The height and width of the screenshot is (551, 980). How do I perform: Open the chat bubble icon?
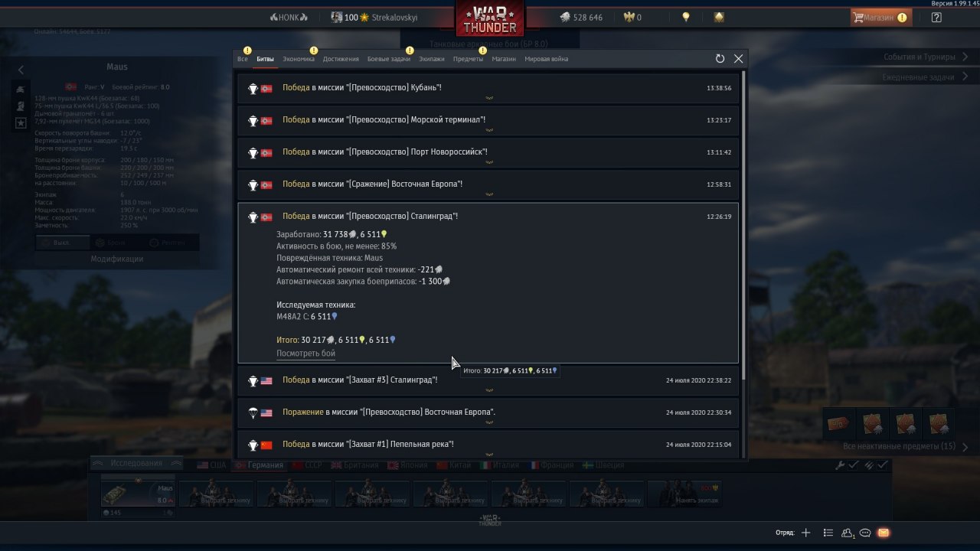click(x=865, y=533)
